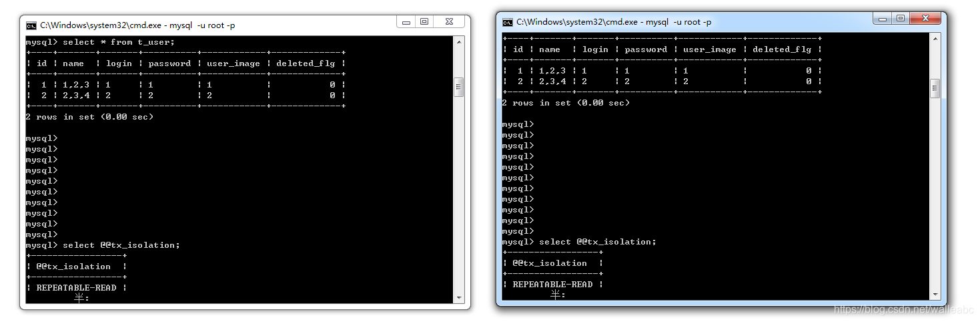Click the left window title bar text
The height and width of the screenshot is (322, 980).
tap(137, 25)
